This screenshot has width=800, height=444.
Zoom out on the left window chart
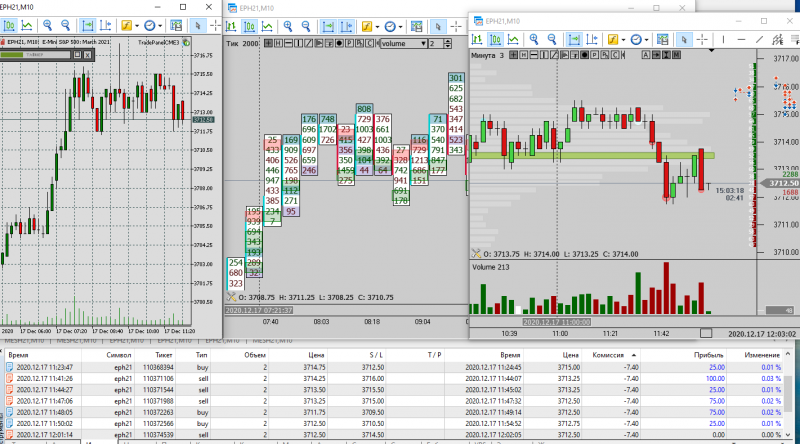pos(65,25)
